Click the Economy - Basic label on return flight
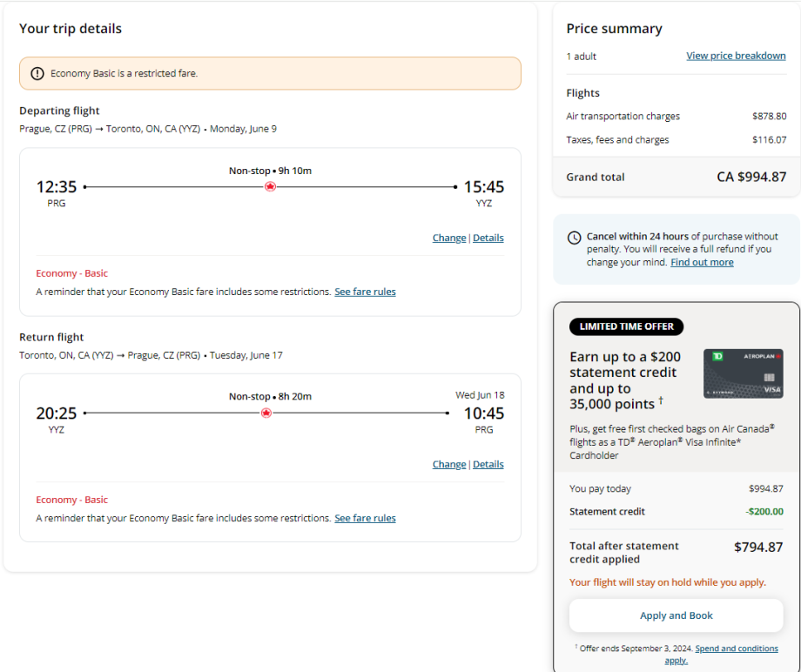This screenshot has width=801, height=672. point(71,501)
